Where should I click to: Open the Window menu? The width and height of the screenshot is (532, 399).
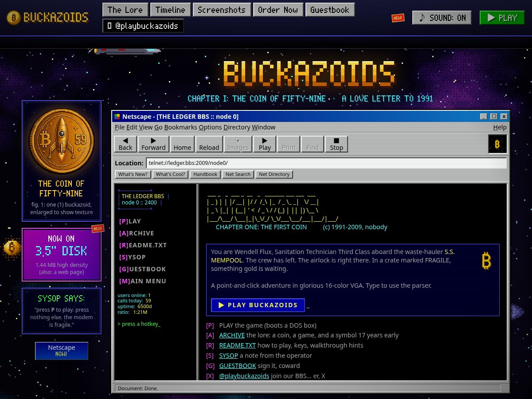264,127
